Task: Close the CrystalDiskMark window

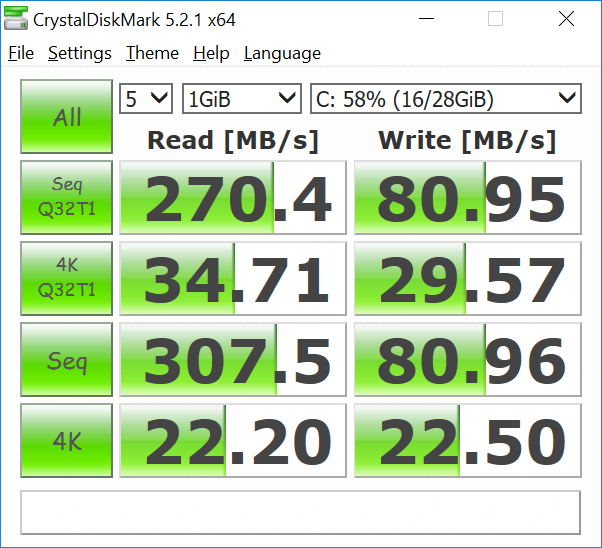Action: 566,18
